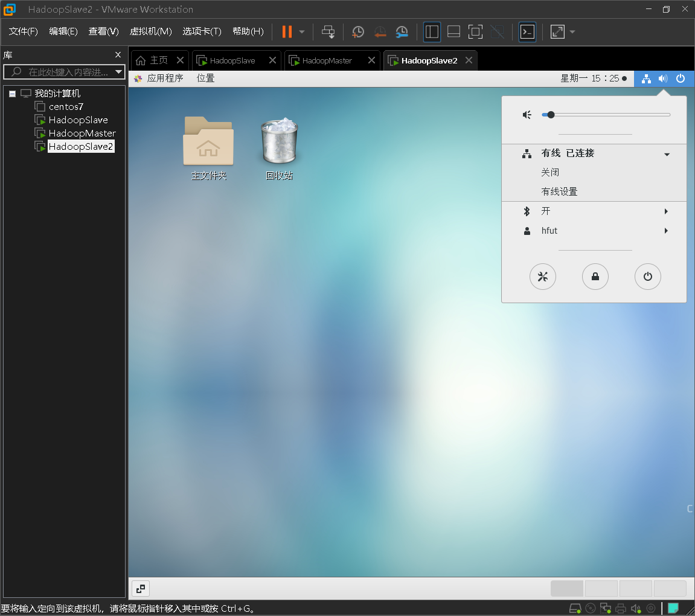695x616 pixels.
Task: Open the guest system settings wrench button
Action: click(x=542, y=277)
